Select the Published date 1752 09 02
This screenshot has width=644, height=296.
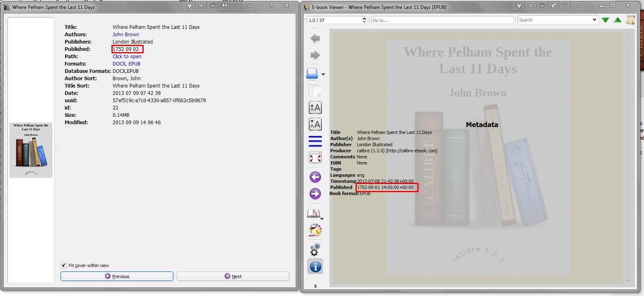click(x=126, y=49)
